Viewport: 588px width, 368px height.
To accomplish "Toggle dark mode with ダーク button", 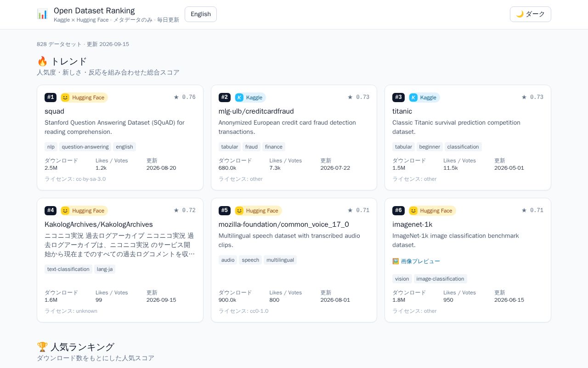I will pyautogui.click(x=531, y=14).
